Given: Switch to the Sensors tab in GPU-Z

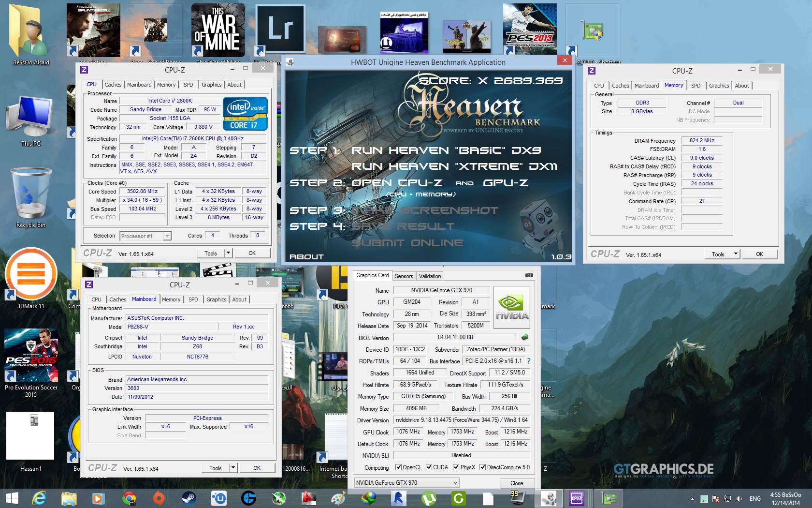Looking at the screenshot, I should tap(404, 276).
